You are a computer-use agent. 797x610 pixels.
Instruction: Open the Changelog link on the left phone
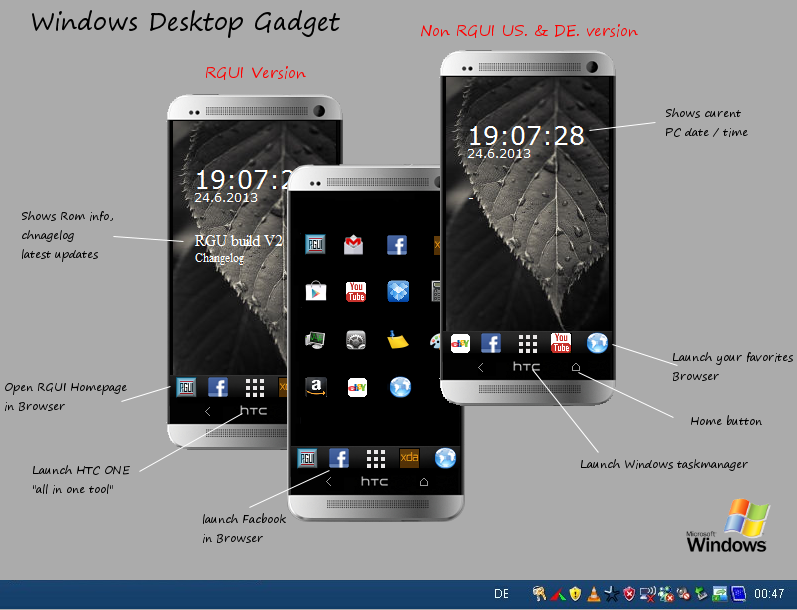click(219, 258)
